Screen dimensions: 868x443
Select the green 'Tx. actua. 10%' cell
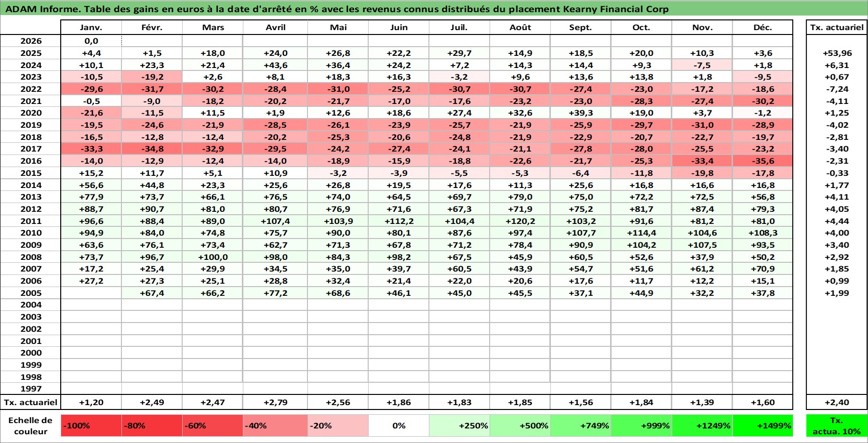coord(836,426)
